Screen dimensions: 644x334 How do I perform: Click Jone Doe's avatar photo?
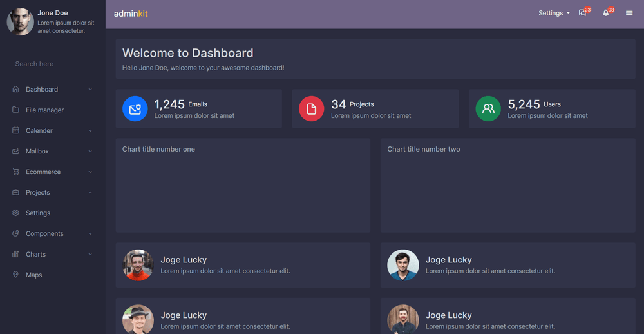(x=21, y=21)
